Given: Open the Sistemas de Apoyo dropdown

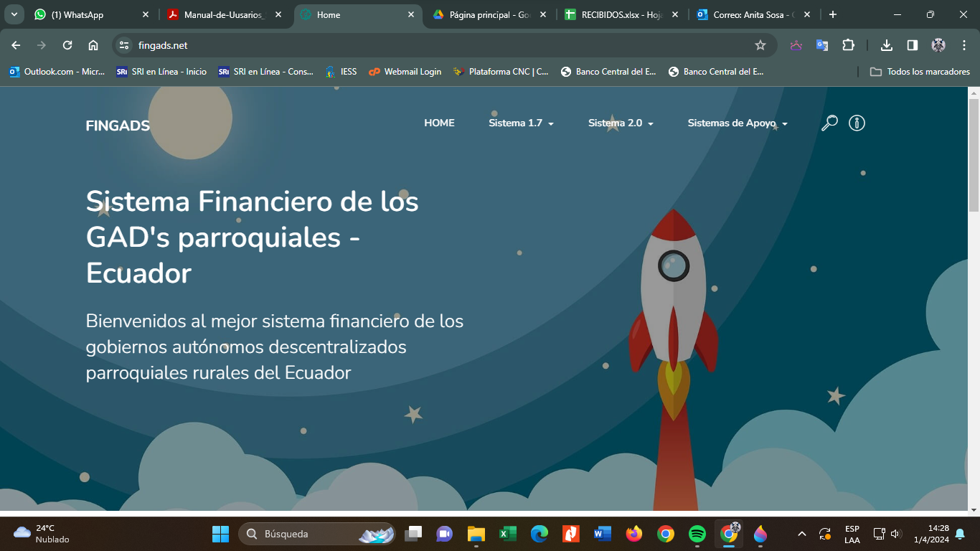Looking at the screenshot, I should (x=737, y=123).
